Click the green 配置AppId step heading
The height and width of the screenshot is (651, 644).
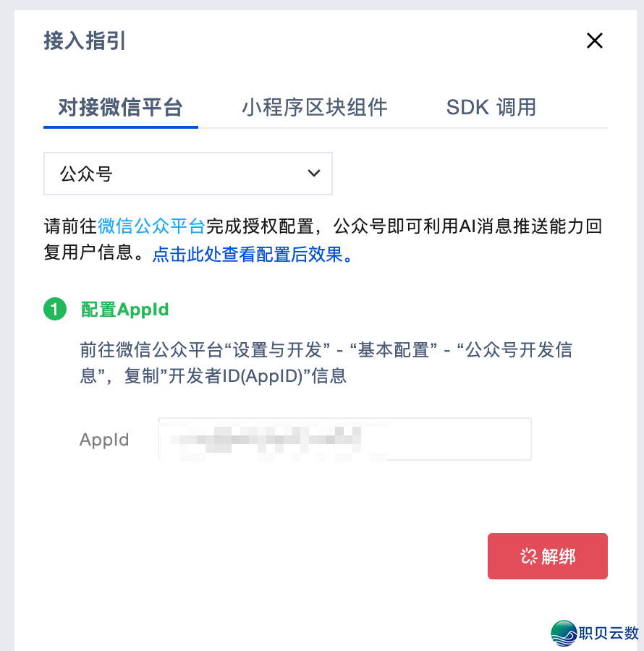pos(124,309)
